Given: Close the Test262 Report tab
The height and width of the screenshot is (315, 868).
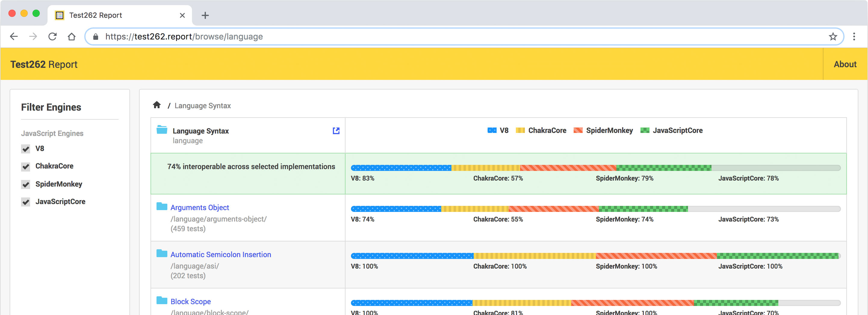Looking at the screenshot, I should (x=182, y=16).
